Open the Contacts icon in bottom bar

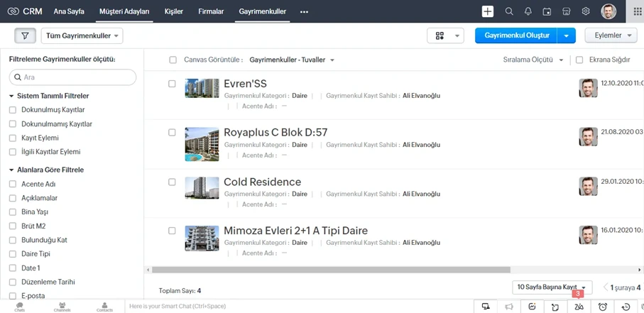[x=104, y=307]
